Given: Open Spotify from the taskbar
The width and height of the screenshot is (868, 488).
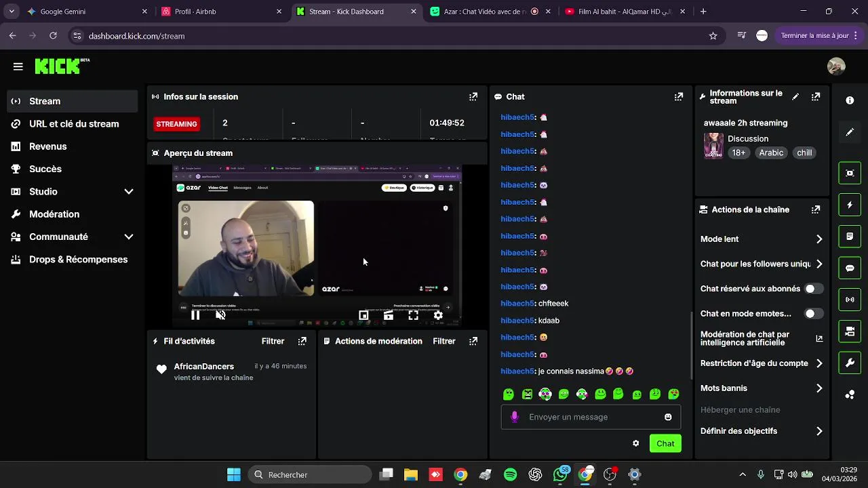Looking at the screenshot, I should (510, 474).
